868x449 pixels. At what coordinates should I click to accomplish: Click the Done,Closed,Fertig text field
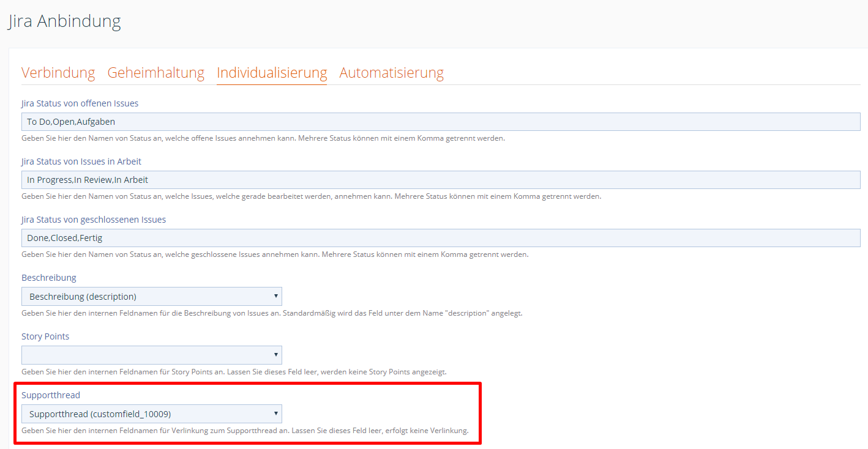click(441, 238)
